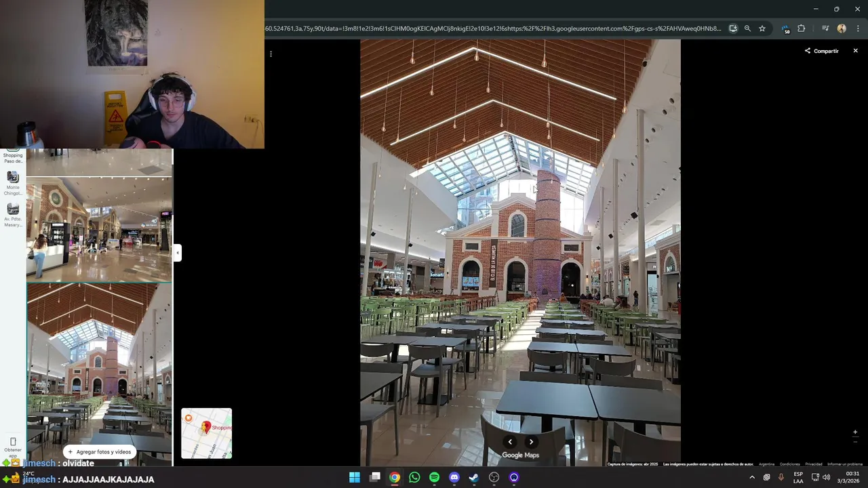Open the volume tray control
Screen dimensions: 868x488
pyautogui.click(x=826, y=477)
